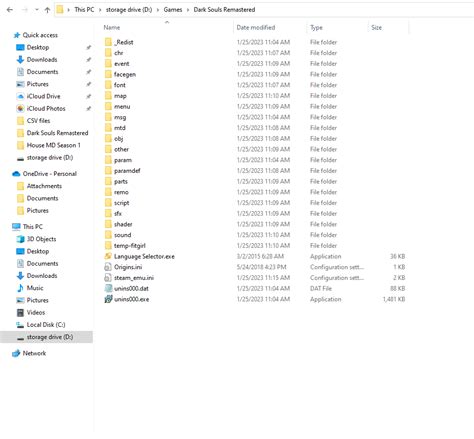Open Documents folder under OneDrive
474x439 pixels.
[x=42, y=198]
